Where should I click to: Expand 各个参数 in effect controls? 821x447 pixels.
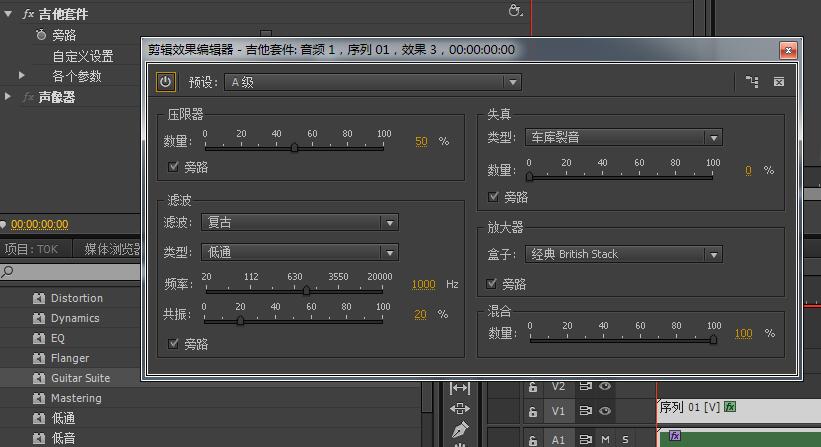point(21,76)
